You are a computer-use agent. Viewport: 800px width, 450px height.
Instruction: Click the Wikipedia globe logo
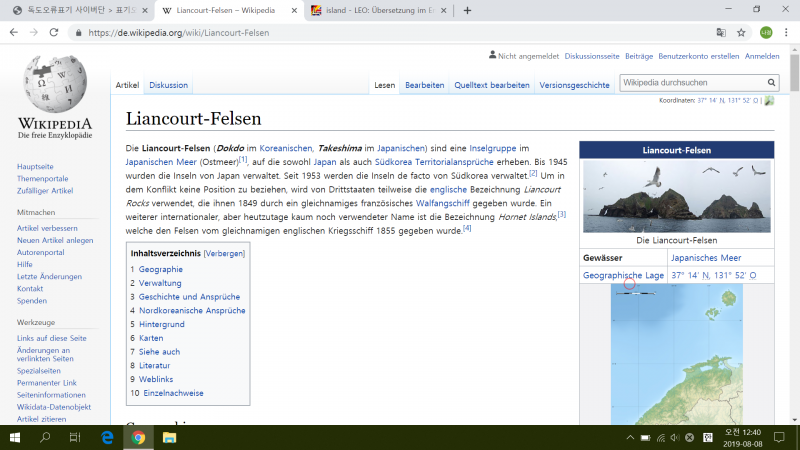click(54, 87)
